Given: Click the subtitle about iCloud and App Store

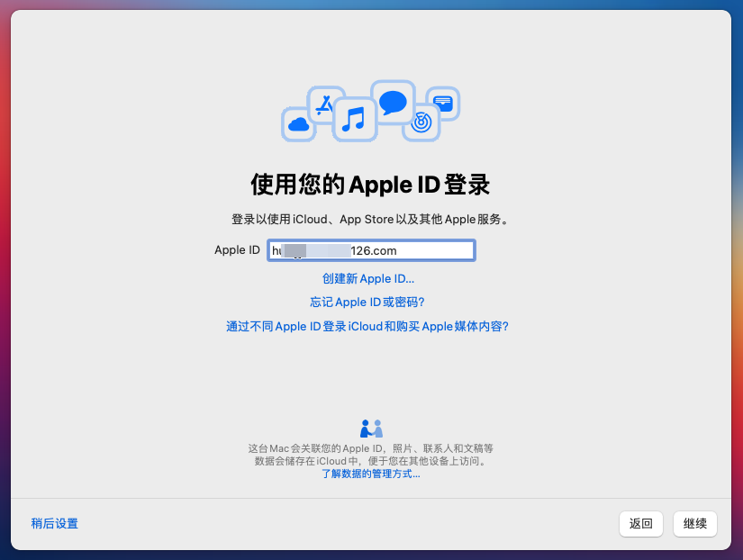Looking at the screenshot, I should (x=370, y=220).
